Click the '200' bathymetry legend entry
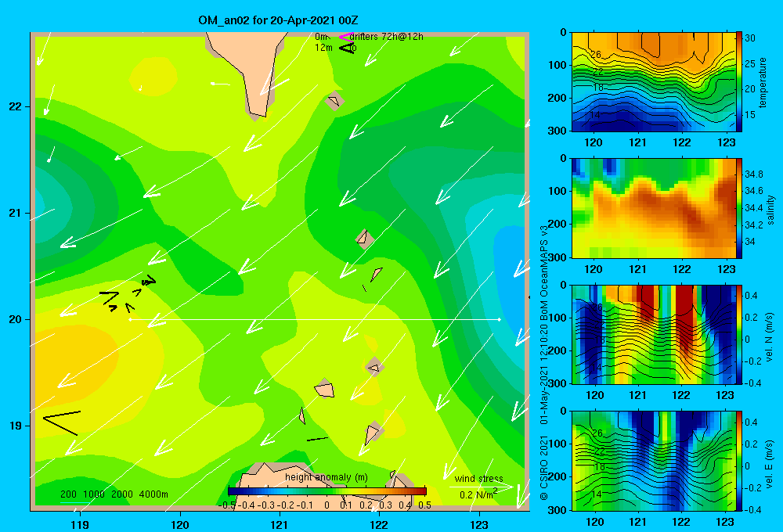783x532 pixels. [68, 494]
